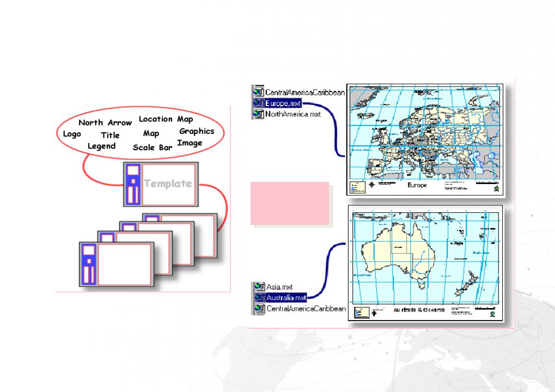Image resolution: width=555 pixels, height=392 pixels.
Task: Click the north arrow in the Australia layout
Action: (375, 313)
